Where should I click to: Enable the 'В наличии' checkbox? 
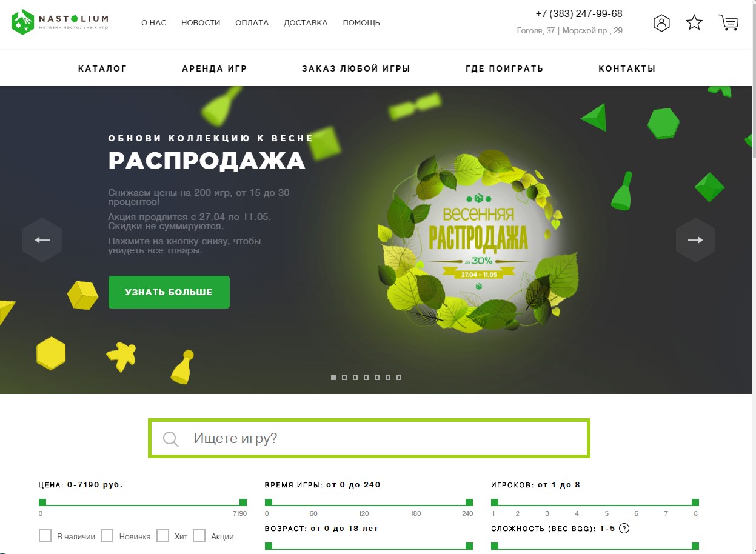[45, 536]
